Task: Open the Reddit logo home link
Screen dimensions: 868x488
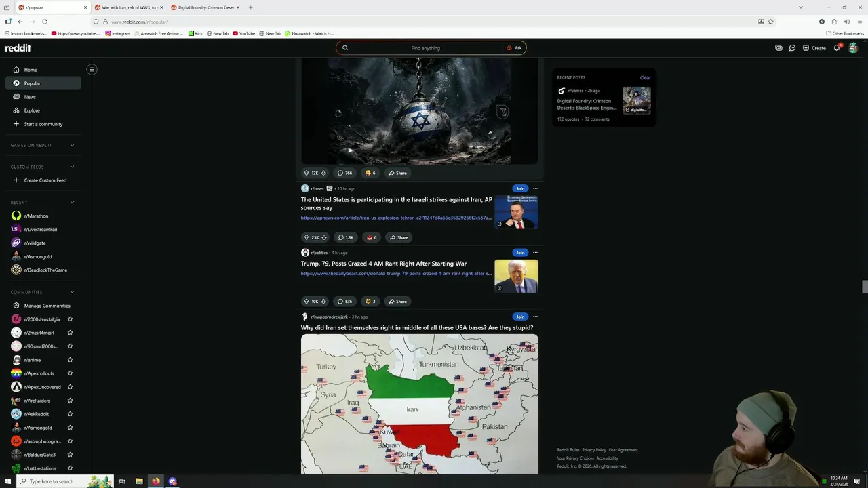Action: (x=18, y=48)
